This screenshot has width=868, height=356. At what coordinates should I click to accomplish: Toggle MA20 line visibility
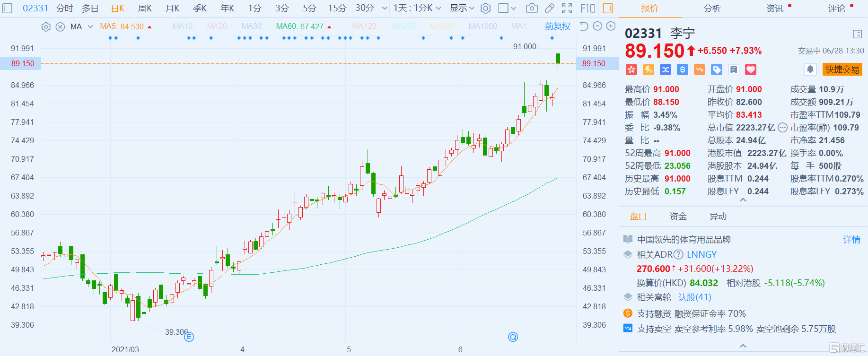click(217, 26)
